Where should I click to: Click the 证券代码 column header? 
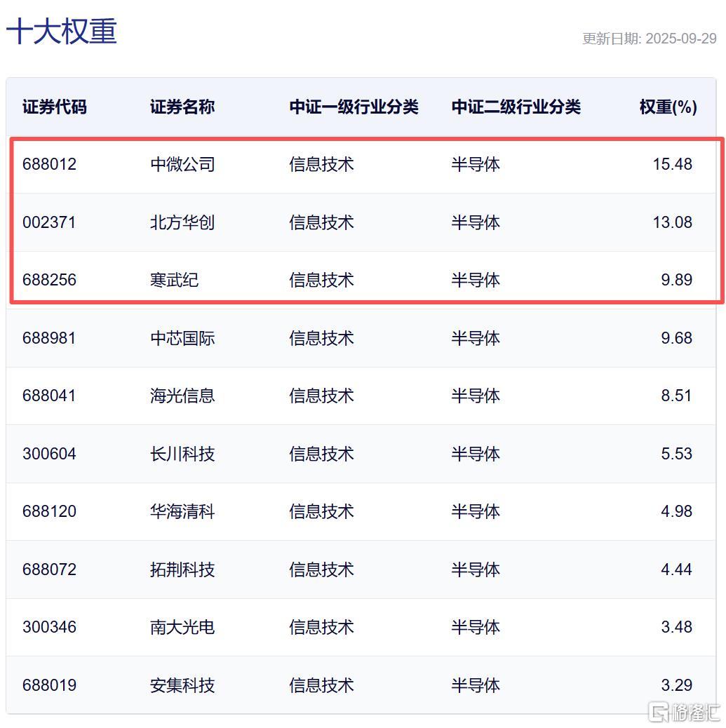[55, 107]
